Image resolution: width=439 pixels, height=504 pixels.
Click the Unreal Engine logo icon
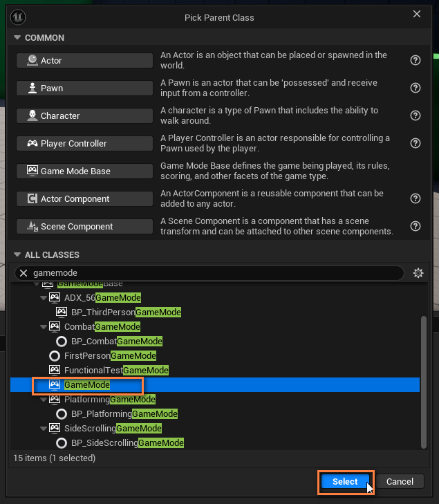click(x=18, y=17)
